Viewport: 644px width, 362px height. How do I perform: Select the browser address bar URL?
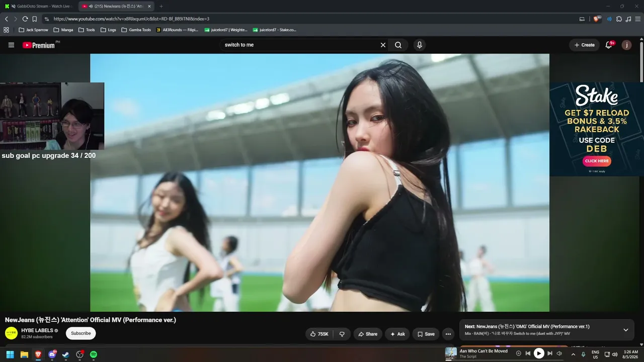[131, 19]
